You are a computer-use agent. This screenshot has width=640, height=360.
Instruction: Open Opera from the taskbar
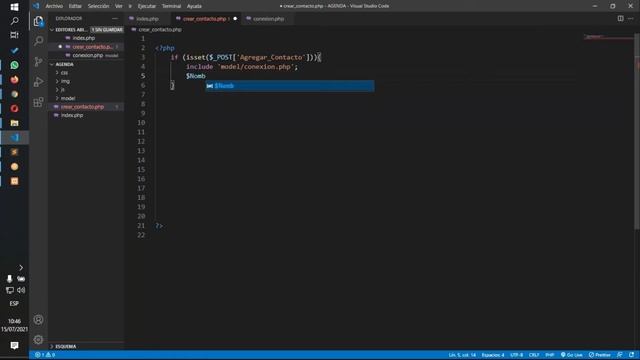[x=14, y=109]
